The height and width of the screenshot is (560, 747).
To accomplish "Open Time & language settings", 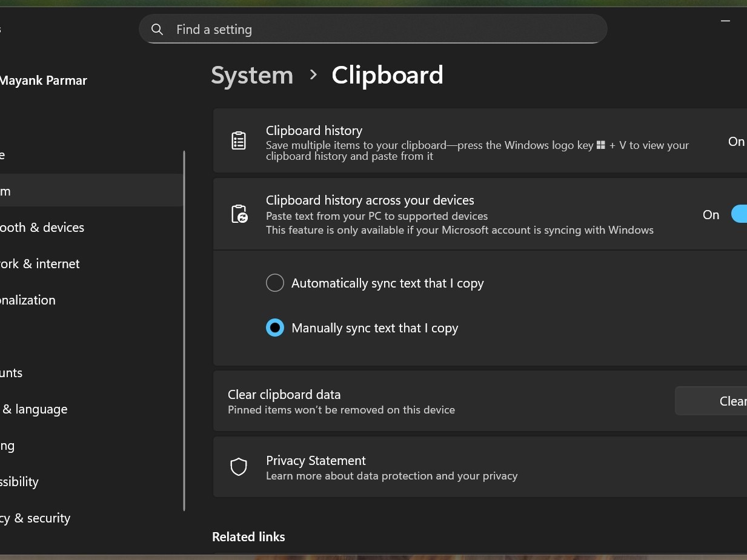I will click(35, 409).
